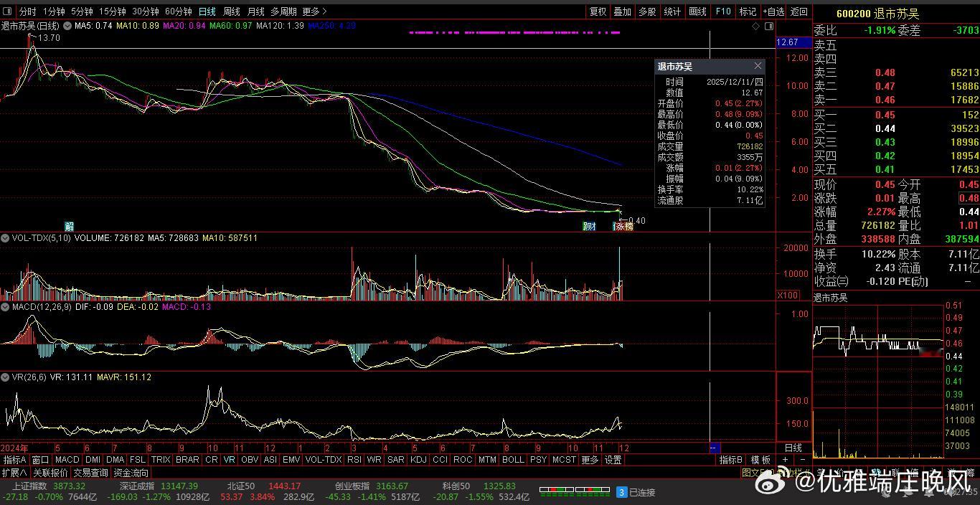This screenshot has height=505, width=980.
Task: Close the 退市苏吴 data popup
Action: pyautogui.click(x=758, y=67)
